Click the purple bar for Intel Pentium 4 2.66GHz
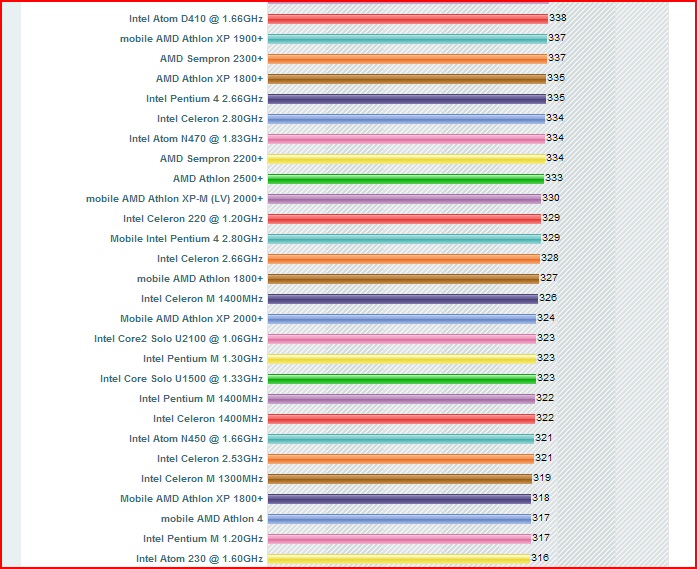Viewport: 697px width, 569px height. (x=407, y=99)
